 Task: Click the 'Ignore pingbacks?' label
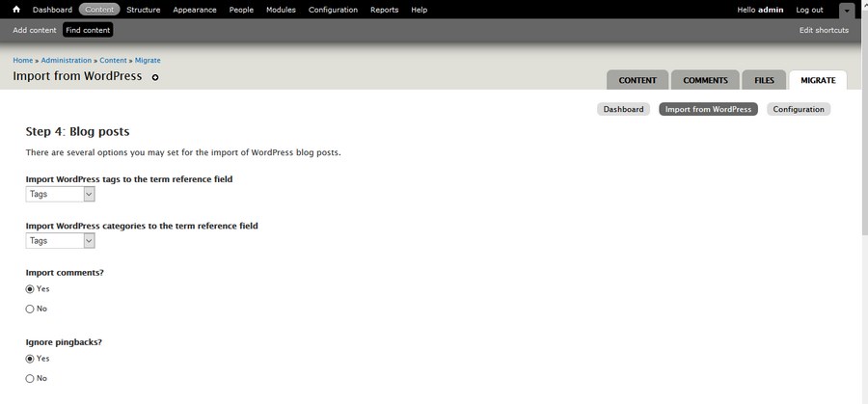click(64, 342)
